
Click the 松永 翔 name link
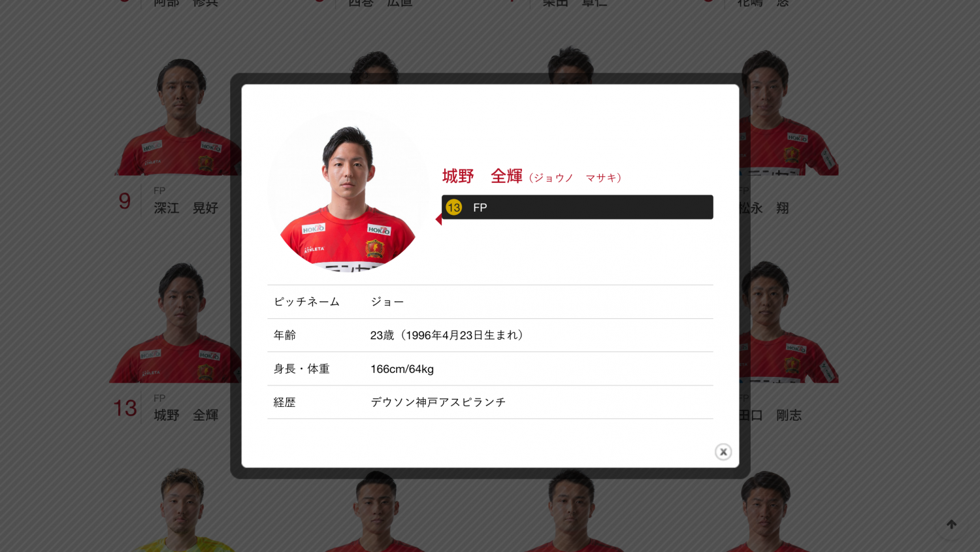(x=764, y=208)
